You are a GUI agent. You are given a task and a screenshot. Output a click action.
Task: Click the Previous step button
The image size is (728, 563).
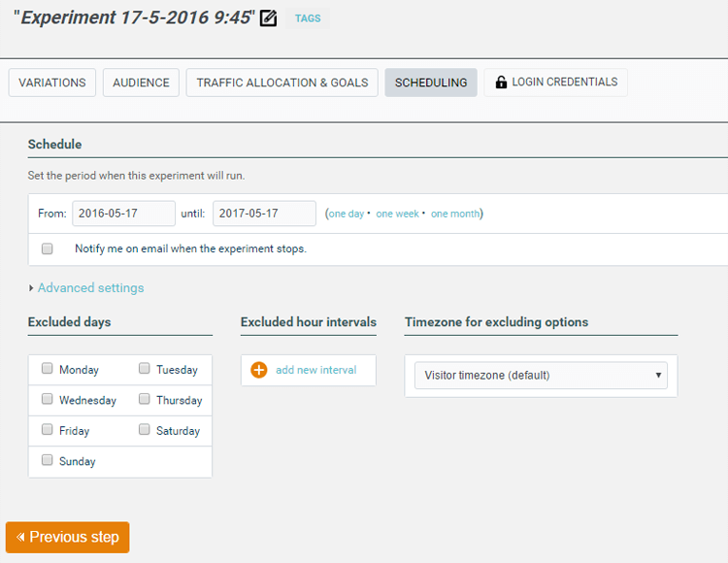[68, 538]
